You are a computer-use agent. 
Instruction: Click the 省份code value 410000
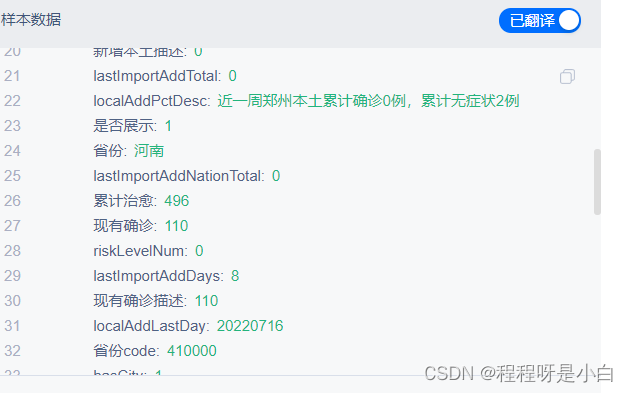point(191,351)
